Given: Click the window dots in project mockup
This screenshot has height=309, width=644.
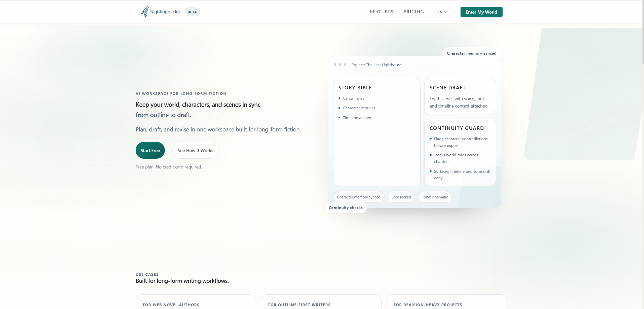Looking at the screenshot, I should (x=340, y=64).
